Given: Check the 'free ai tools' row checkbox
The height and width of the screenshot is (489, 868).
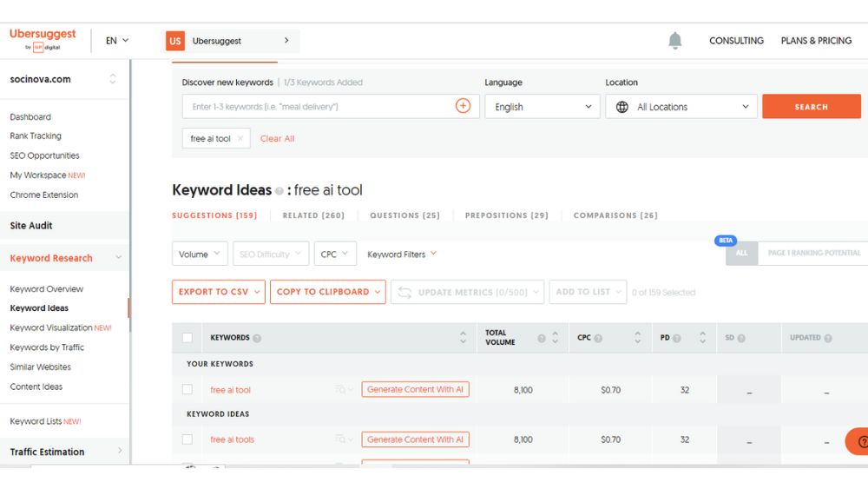Looking at the screenshot, I should click(x=187, y=439).
